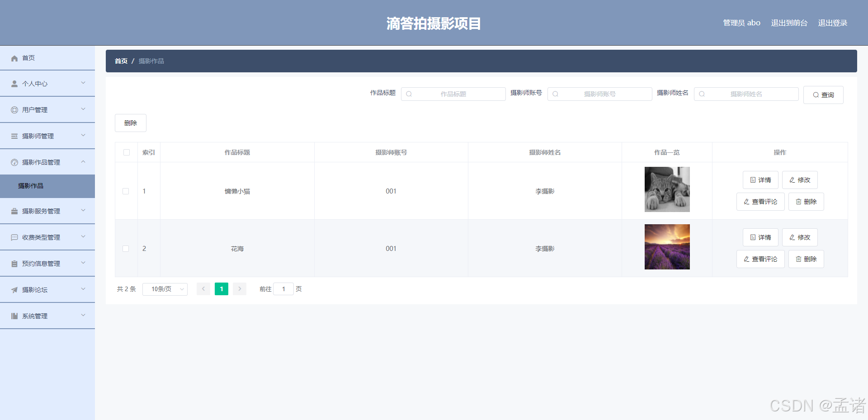868x420 pixels.
Task: Click the 摄影作品管理 compass icon
Action: (14, 162)
